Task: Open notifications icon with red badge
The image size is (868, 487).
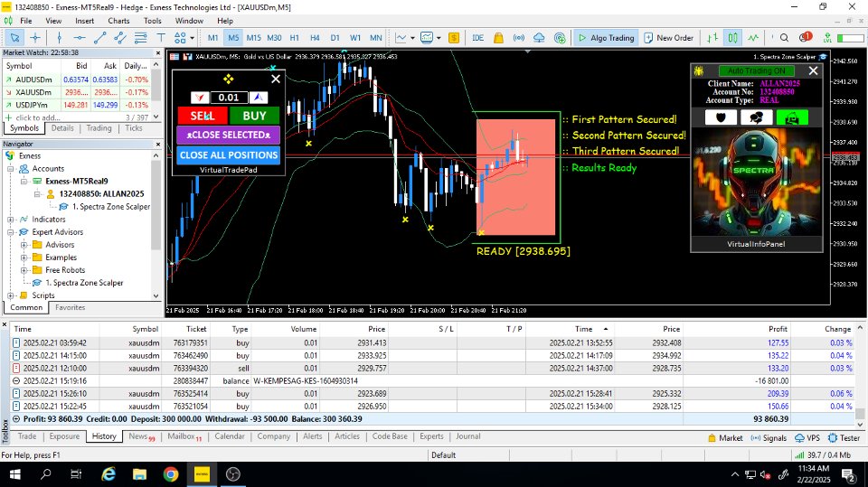Action: click(805, 37)
